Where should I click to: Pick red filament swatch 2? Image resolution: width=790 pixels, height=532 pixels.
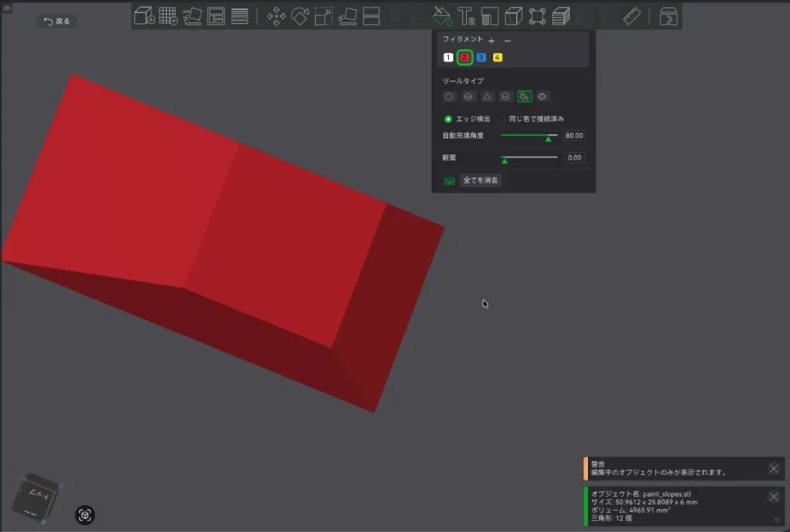pos(464,57)
